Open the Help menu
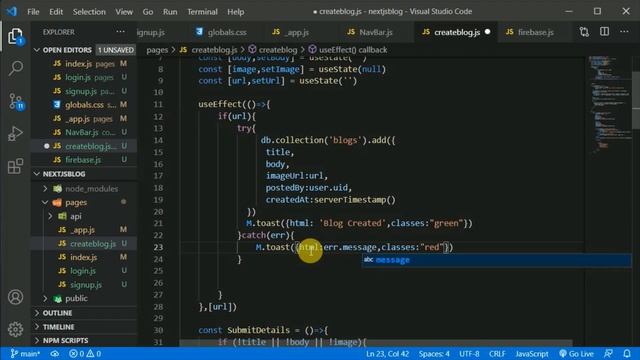640x360 pixels. (236, 12)
